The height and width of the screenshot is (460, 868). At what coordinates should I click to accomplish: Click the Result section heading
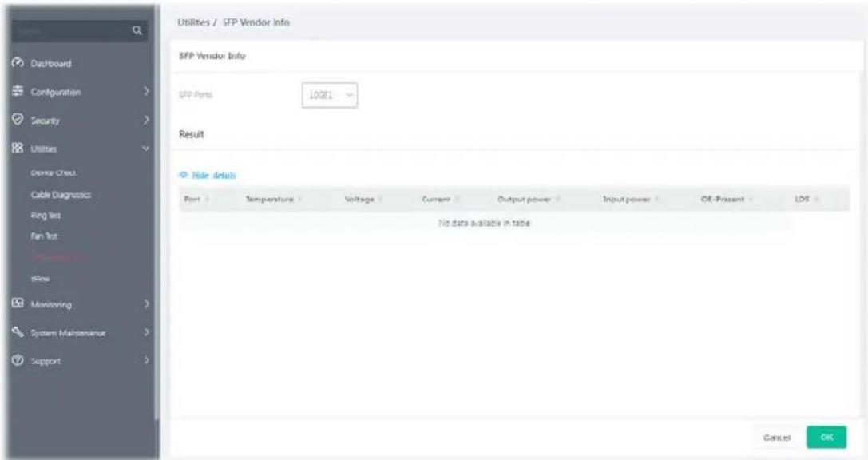(192, 134)
